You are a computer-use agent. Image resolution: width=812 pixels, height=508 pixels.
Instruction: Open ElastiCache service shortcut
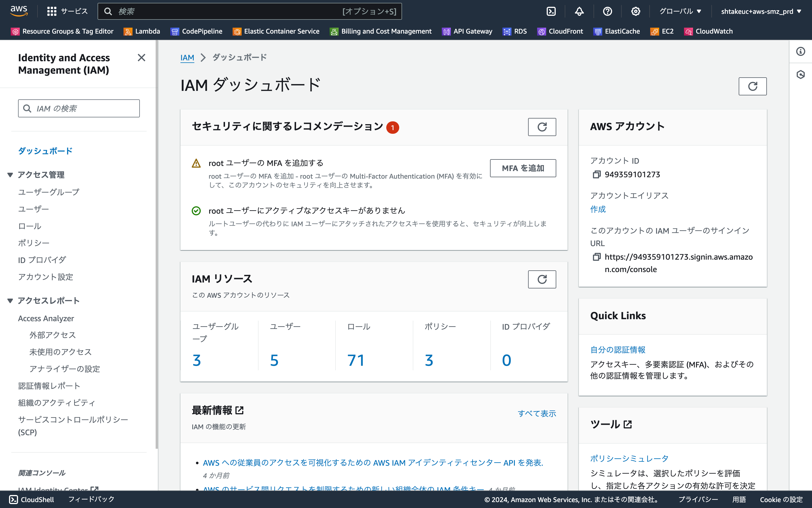[x=617, y=31]
